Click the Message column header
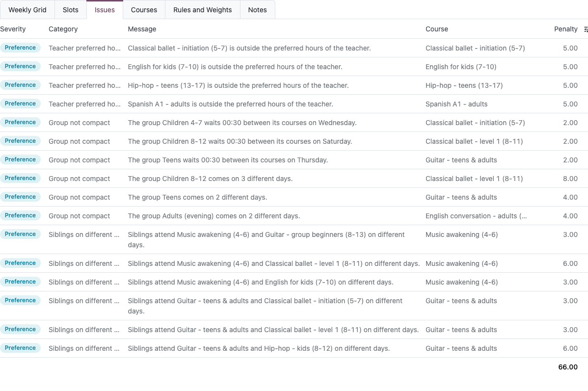The height and width of the screenshot is (391, 588). (x=142, y=29)
